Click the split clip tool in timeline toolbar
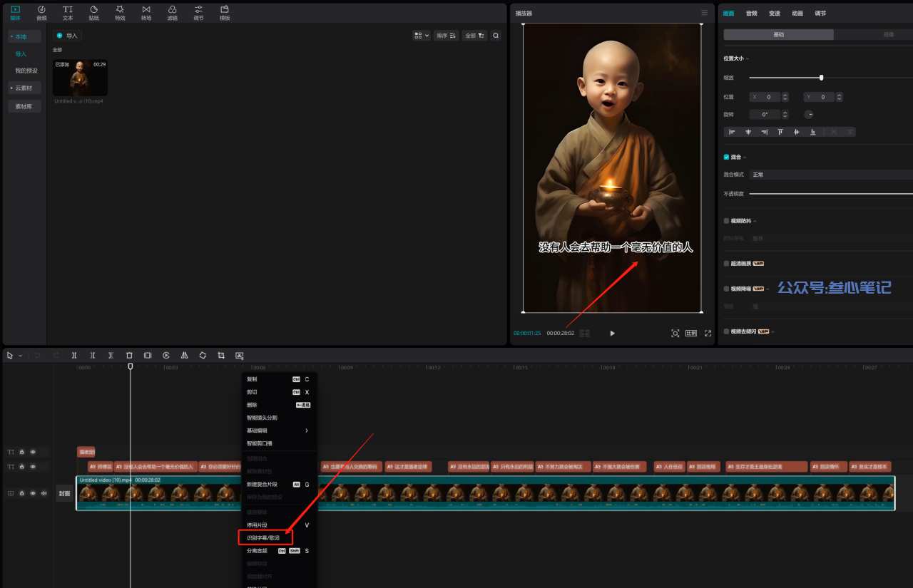This screenshot has height=588, width=913. pos(74,355)
